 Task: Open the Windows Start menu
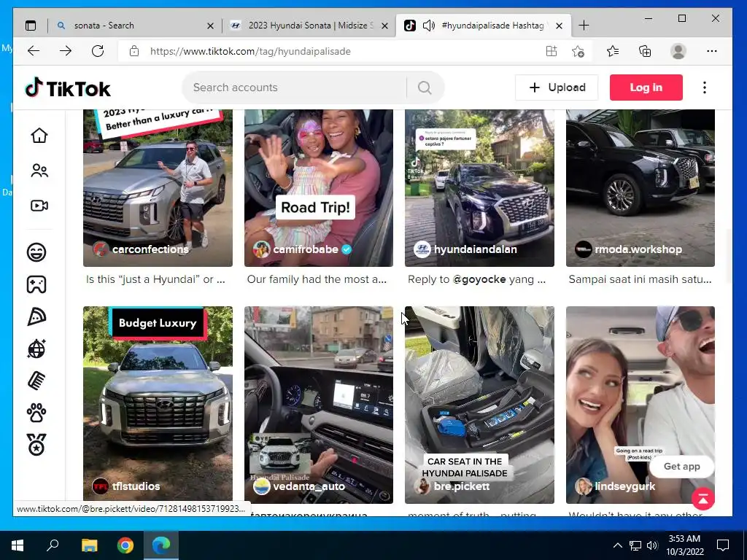(18, 545)
